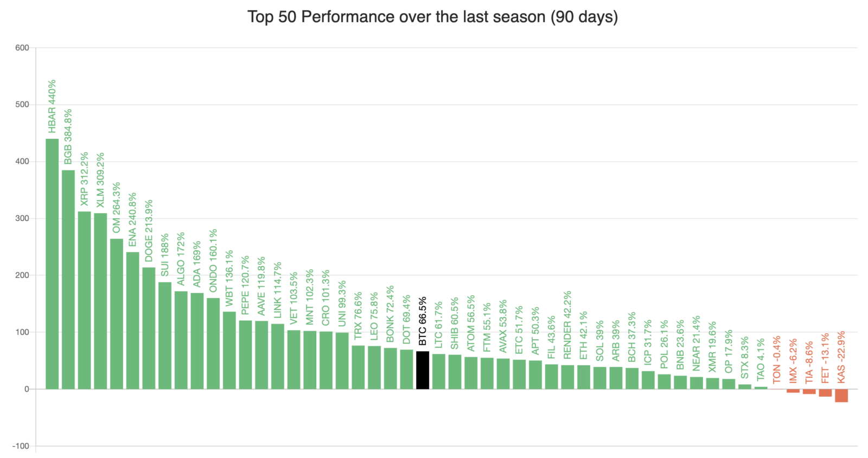Click the chart title text

click(433, 17)
